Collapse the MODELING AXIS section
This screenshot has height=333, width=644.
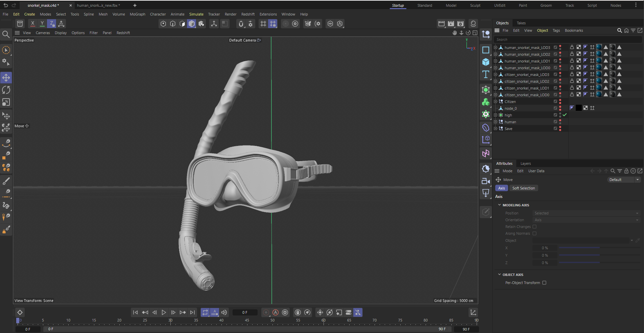coord(500,205)
